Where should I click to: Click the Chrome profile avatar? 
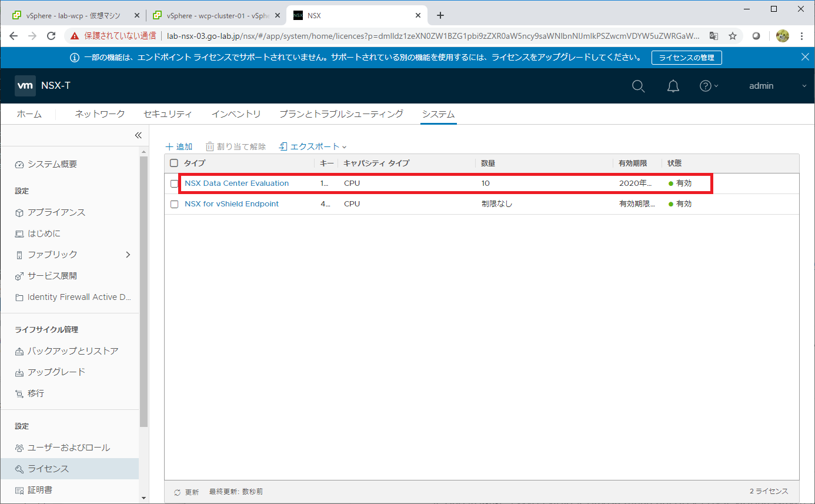click(x=782, y=36)
